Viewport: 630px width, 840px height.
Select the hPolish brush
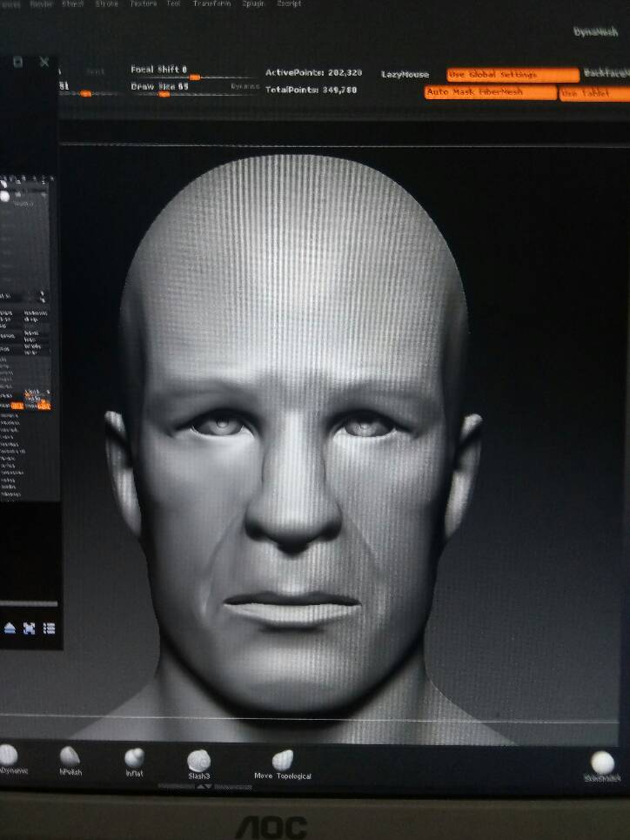pyautogui.click(x=70, y=762)
